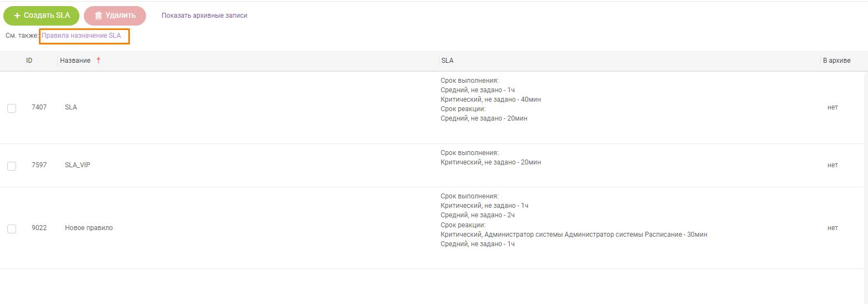Screen dimensions: 868x304
Task: Click the SLA details text of SLA_VIP row
Action: [x=491, y=158]
